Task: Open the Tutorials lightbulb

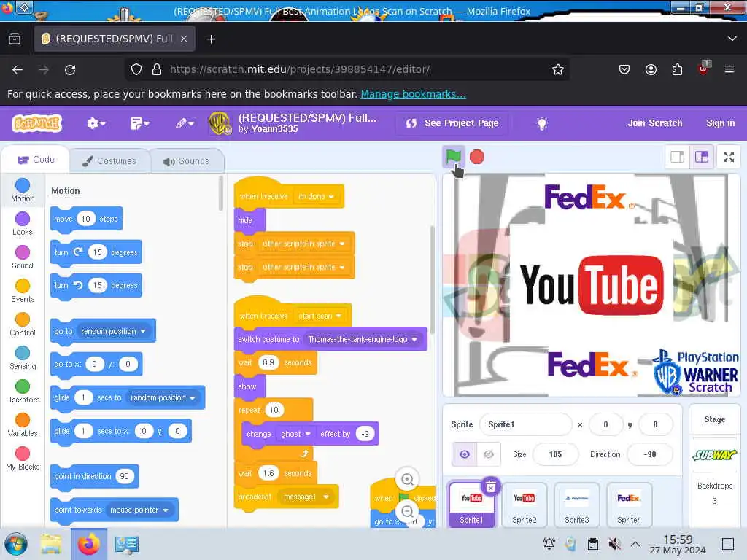Action: [542, 123]
